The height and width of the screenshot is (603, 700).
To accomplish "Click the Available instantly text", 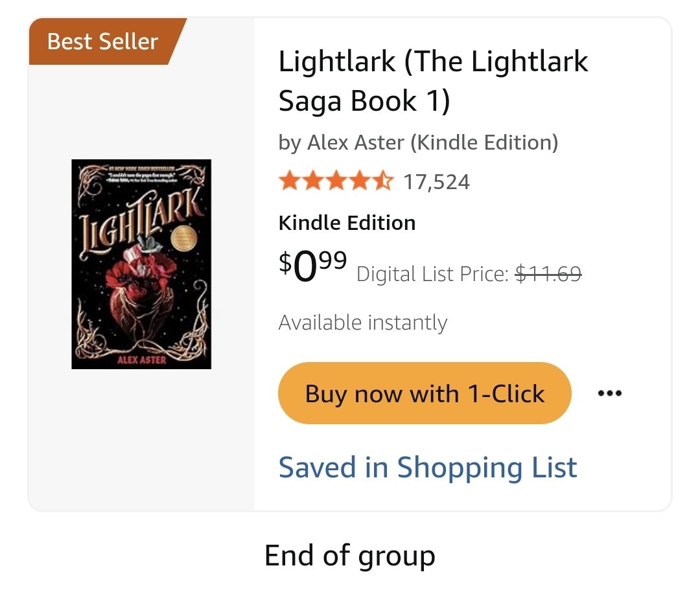I will (362, 323).
